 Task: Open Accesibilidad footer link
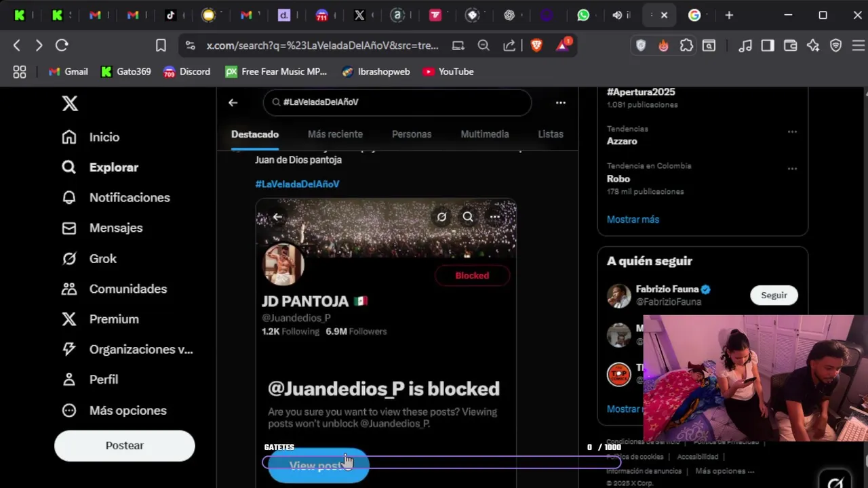(x=697, y=457)
